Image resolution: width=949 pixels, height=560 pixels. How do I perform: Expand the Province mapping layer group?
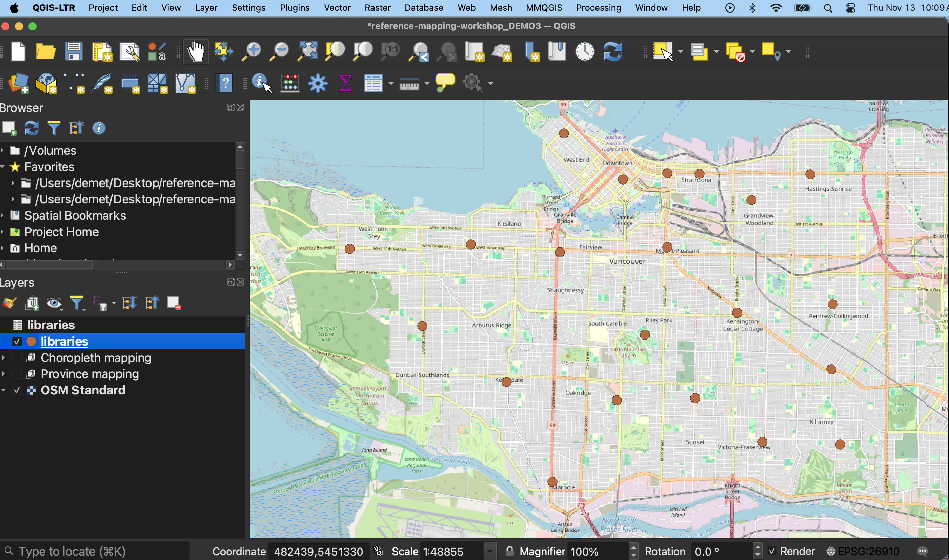pos(4,374)
